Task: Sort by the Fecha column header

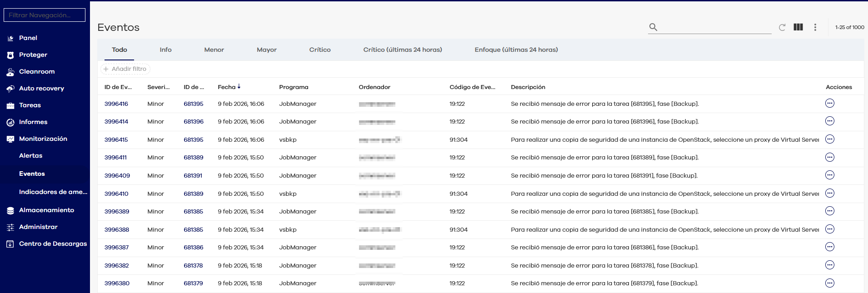Action: [227, 87]
